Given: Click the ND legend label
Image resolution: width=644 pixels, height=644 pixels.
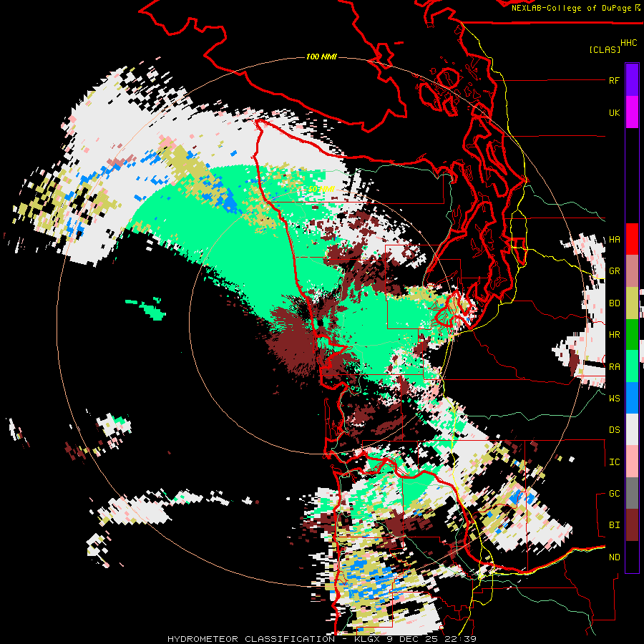Looking at the screenshot, I should (614, 557).
